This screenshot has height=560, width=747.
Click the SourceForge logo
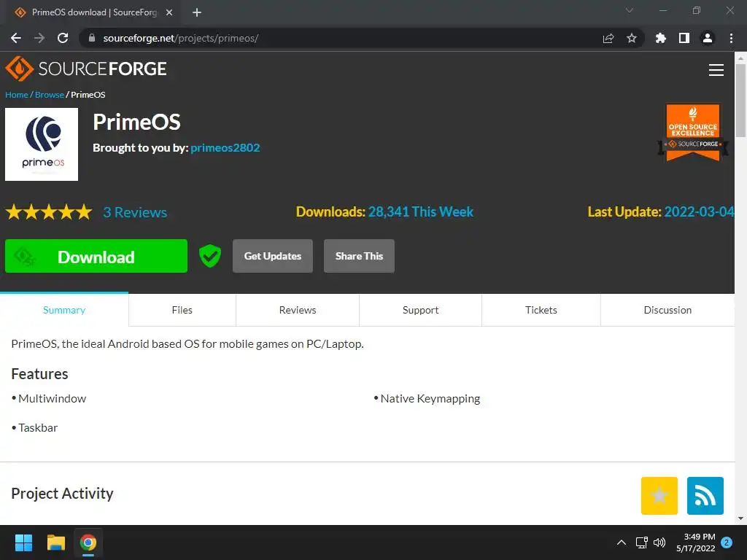tap(86, 69)
